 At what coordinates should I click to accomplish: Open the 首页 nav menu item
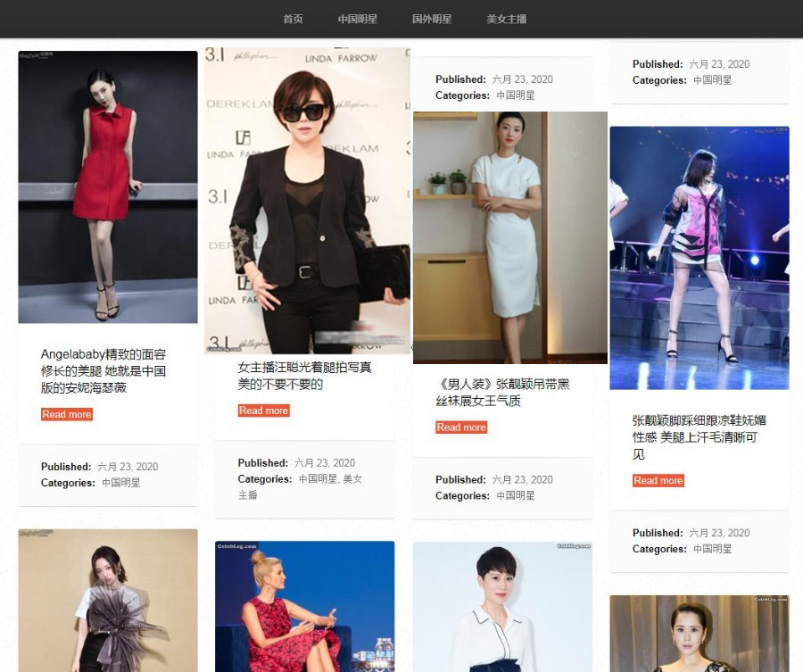pyautogui.click(x=293, y=19)
